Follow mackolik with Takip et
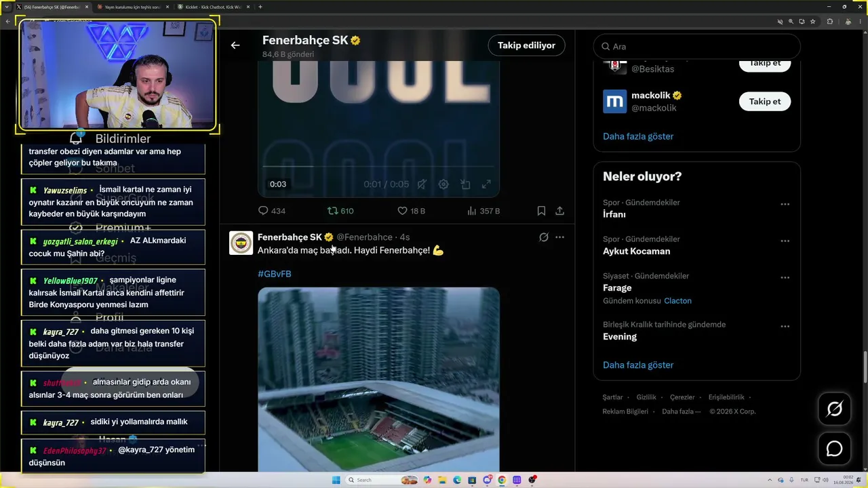 765,102
